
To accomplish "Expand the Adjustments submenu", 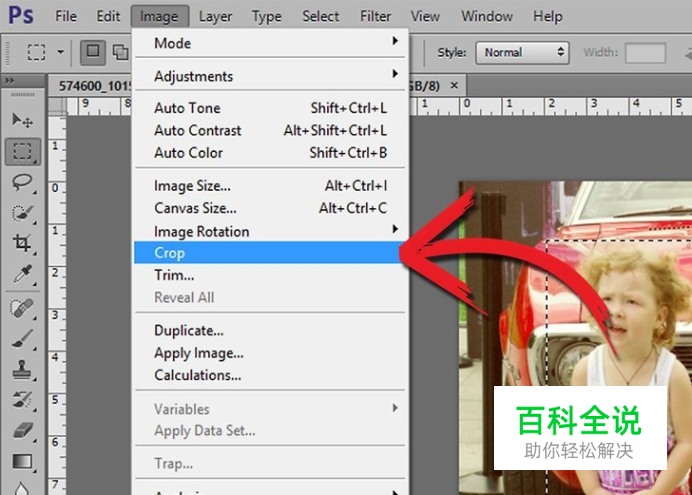I will (x=270, y=76).
